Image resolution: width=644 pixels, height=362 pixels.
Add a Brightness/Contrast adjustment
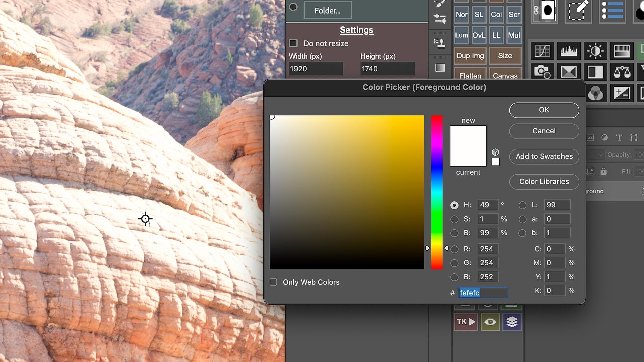coord(596,51)
